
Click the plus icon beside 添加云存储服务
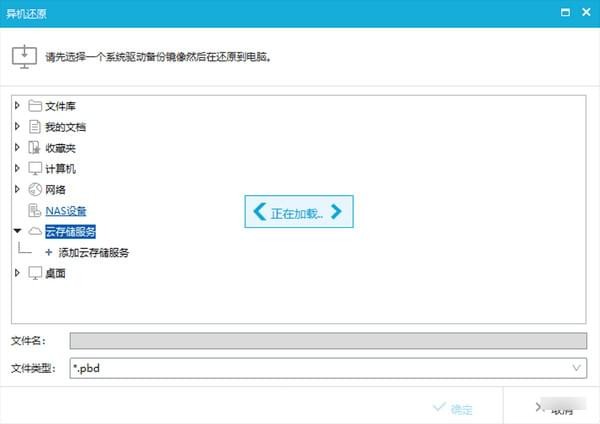(x=49, y=252)
